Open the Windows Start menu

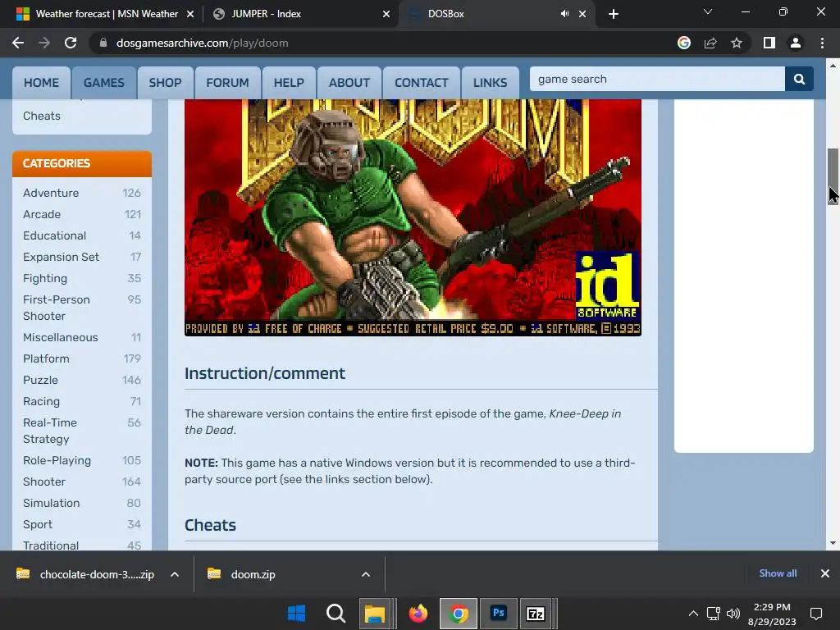pos(296,614)
